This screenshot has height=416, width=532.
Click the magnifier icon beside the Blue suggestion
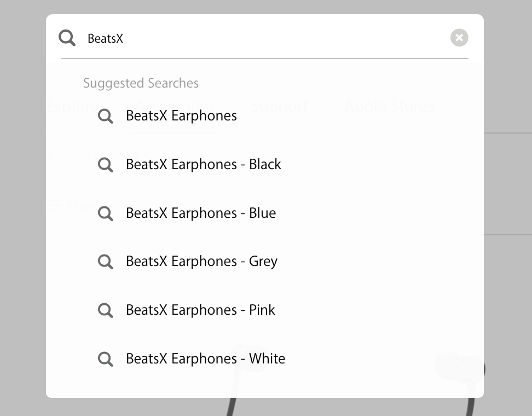[x=105, y=213]
